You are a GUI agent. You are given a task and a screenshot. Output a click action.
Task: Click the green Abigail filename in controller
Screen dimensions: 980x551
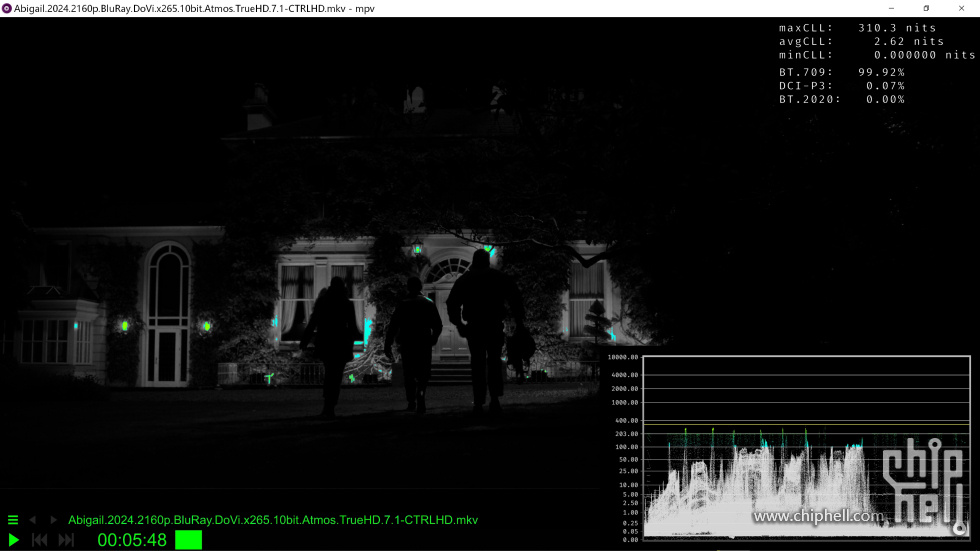(272, 520)
